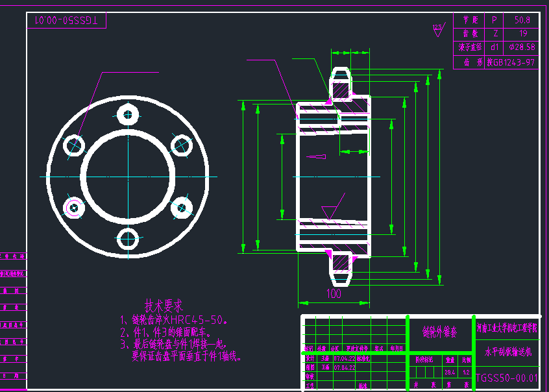Click the surface finish triangle in the bore
Image resolution: width=549 pixels, height=392 pixels.
330,212
